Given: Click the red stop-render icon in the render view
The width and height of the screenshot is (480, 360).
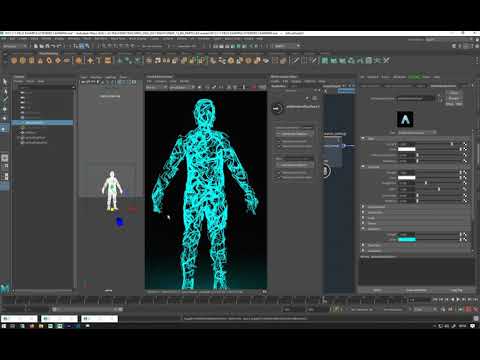Looking at the screenshot, I should click(253, 87).
